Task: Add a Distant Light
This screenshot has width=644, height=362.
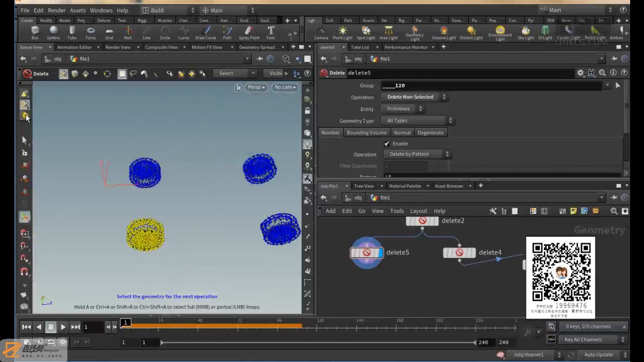Action: click(471, 33)
